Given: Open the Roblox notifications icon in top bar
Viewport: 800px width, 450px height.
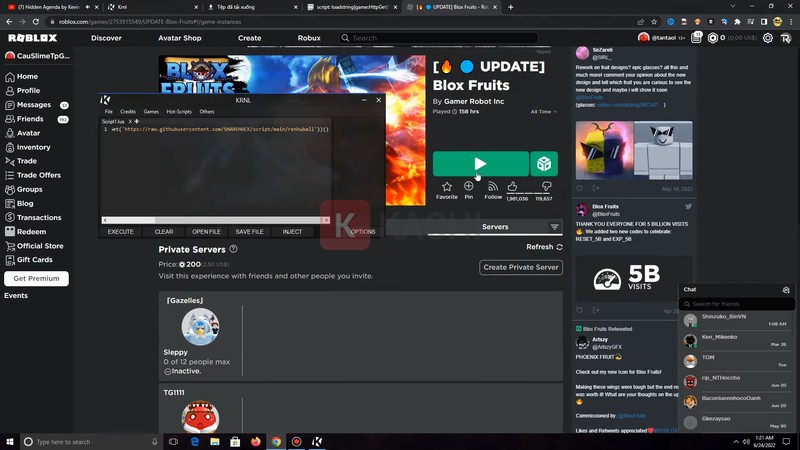Looking at the screenshot, I should pos(696,38).
